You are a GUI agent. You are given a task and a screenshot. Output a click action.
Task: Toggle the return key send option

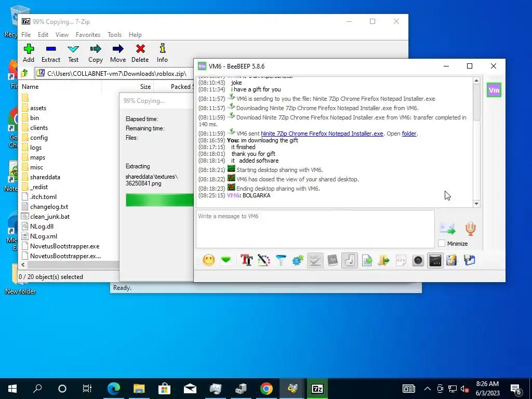point(350,260)
